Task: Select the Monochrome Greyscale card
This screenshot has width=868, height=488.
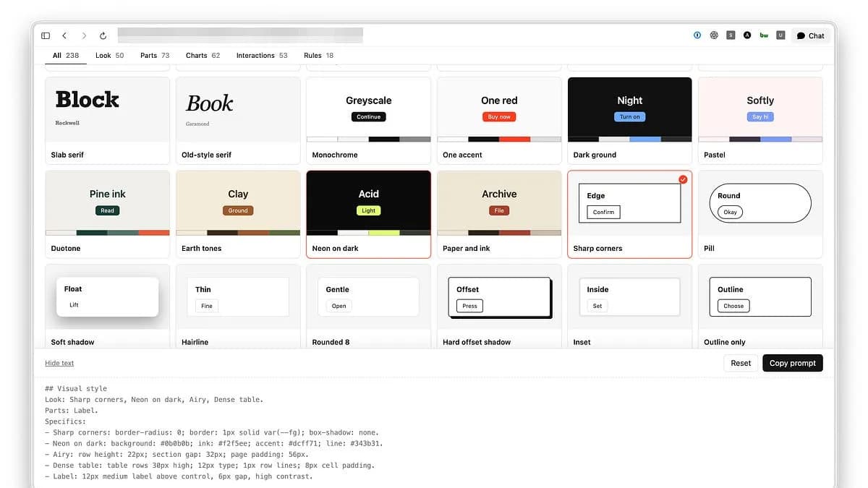Action: click(x=369, y=121)
